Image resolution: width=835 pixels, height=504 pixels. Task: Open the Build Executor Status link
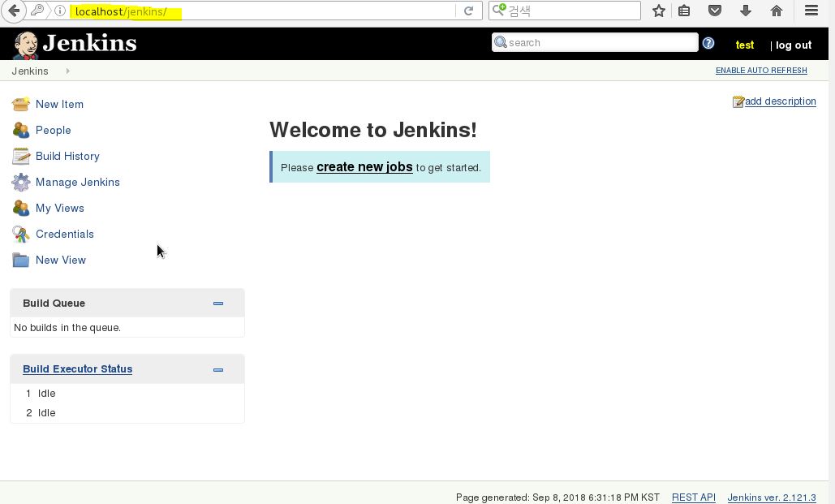(78, 368)
